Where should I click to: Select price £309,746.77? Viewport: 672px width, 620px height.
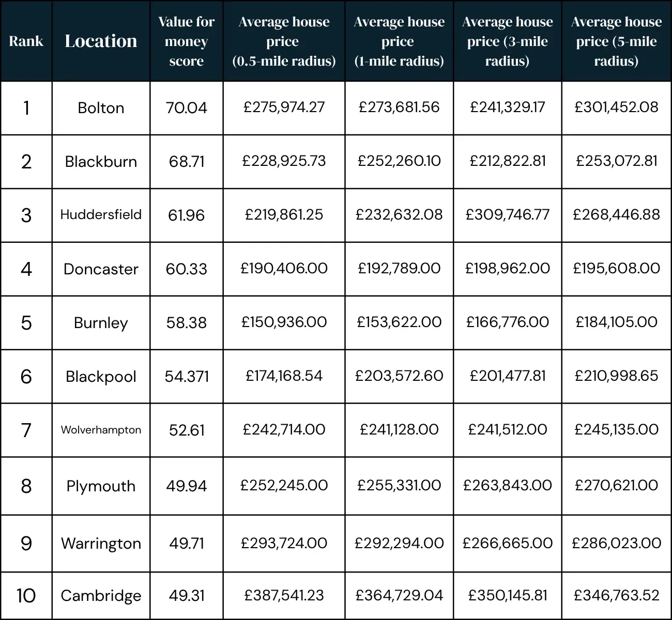508,215
